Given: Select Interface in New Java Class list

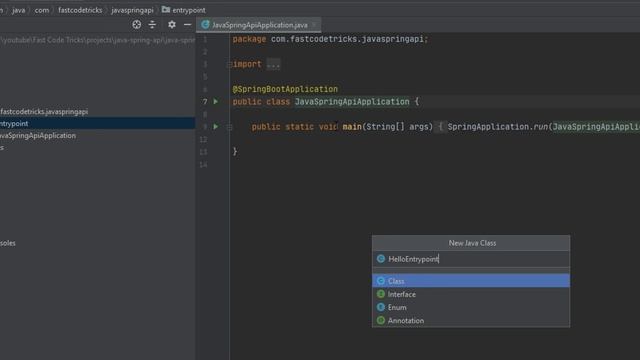Looking at the screenshot, I should click(471, 294).
